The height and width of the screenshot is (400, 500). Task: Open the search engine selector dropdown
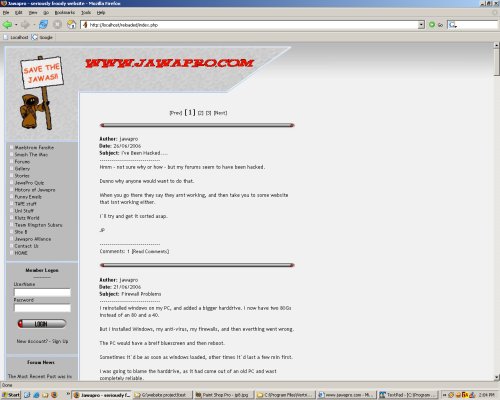452,25
